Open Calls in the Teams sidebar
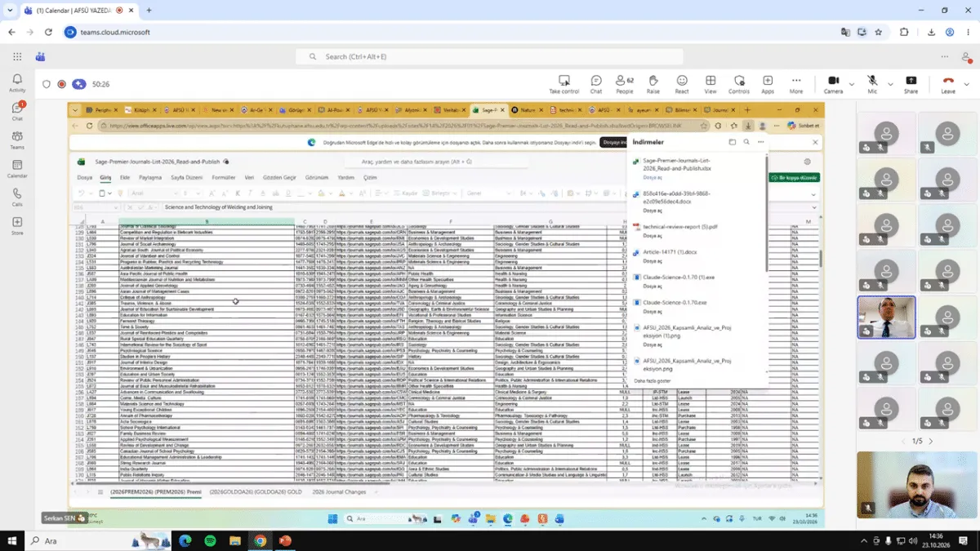This screenshot has width=980, height=551. point(17,197)
